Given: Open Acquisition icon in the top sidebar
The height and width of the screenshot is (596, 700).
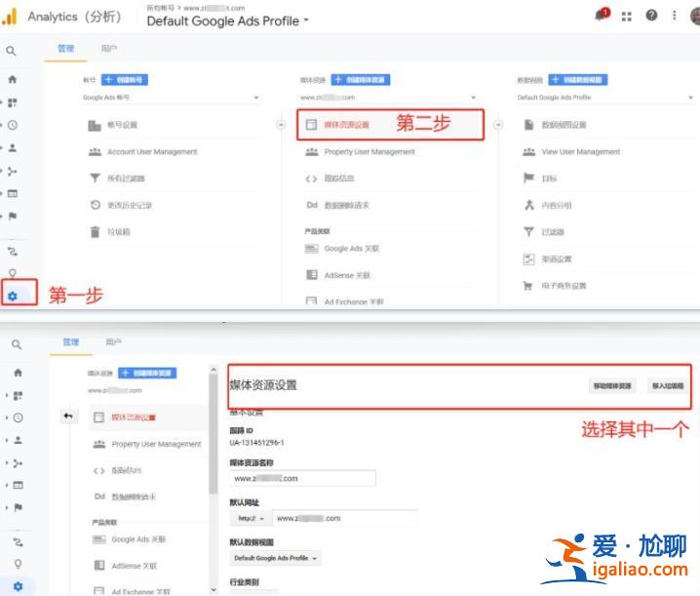Looking at the screenshot, I should (13, 171).
